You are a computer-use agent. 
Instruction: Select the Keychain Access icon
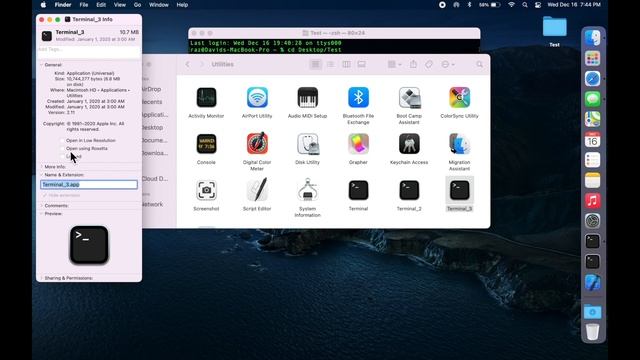(409, 144)
